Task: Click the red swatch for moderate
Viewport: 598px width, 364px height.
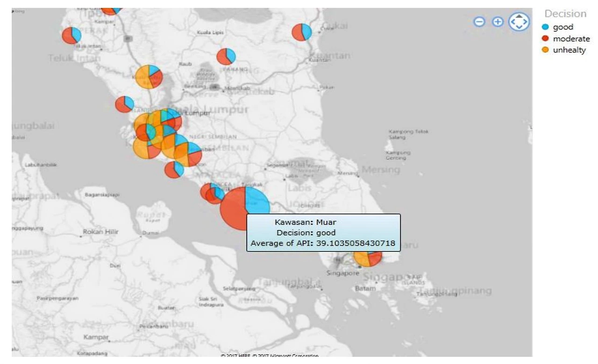Action: pyautogui.click(x=545, y=38)
